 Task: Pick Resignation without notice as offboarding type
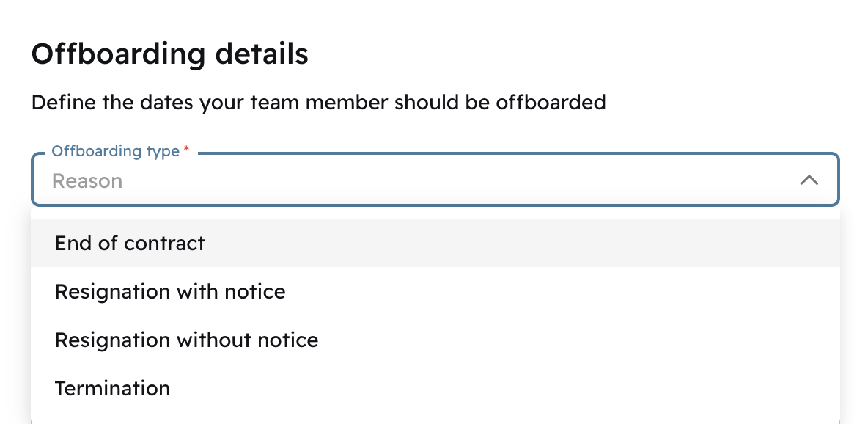[186, 340]
